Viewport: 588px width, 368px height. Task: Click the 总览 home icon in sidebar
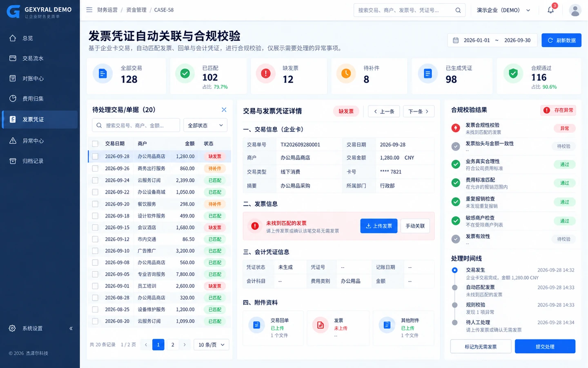(x=13, y=38)
